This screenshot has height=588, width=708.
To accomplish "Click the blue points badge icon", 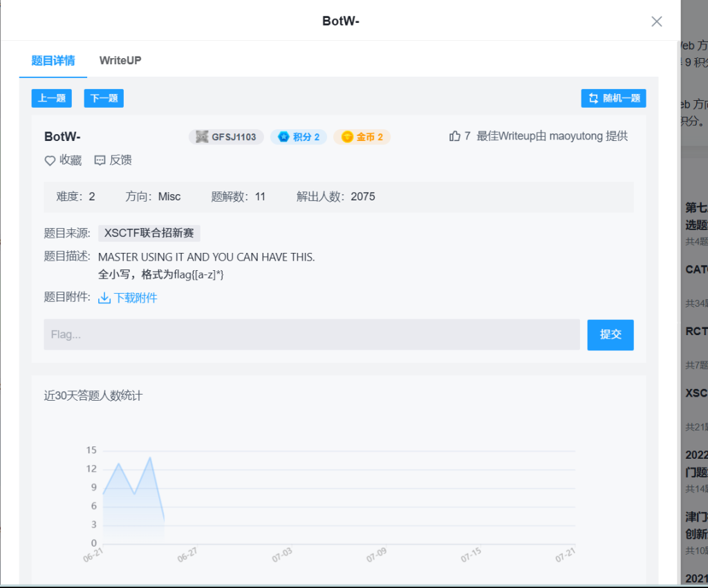I will coord(283,137).
